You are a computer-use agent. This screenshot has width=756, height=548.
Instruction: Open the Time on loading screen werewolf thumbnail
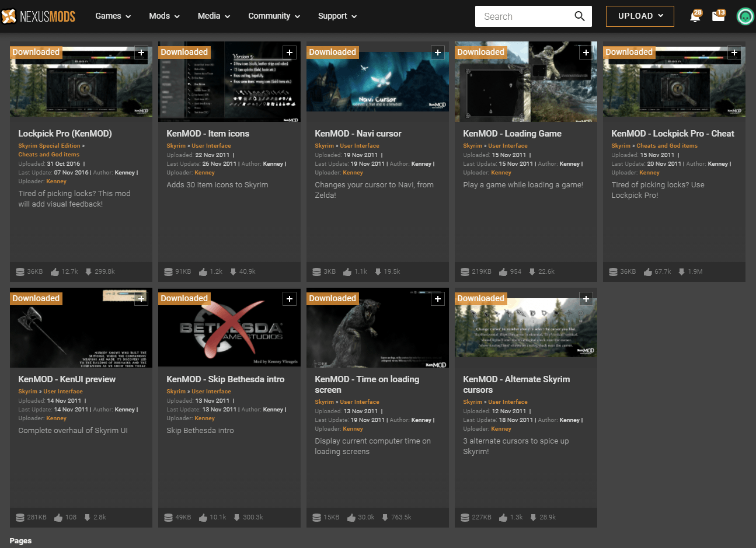[378, 328]
